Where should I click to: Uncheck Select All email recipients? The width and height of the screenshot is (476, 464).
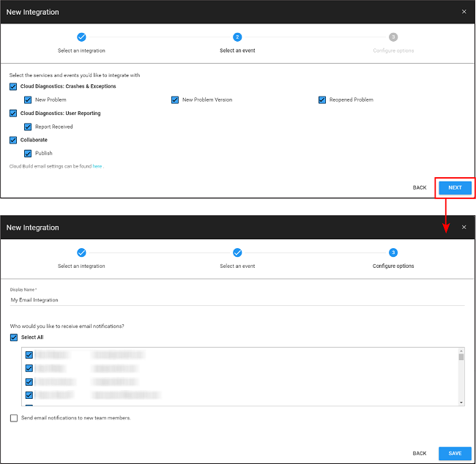pyautogui.click(x=14, y=337)
